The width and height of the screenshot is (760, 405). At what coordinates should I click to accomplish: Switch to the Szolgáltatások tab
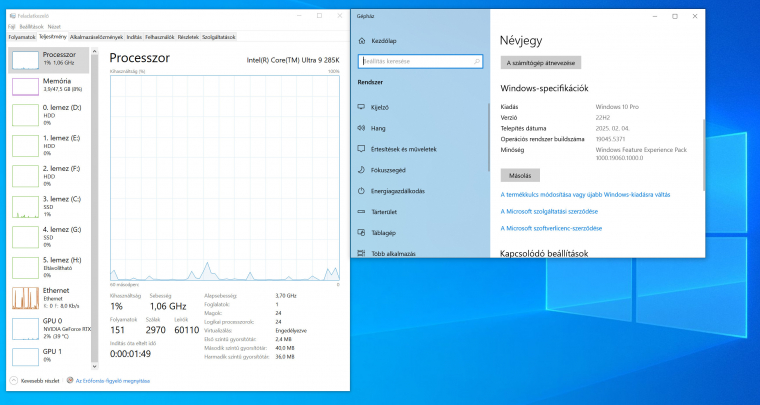pos(219,37)
